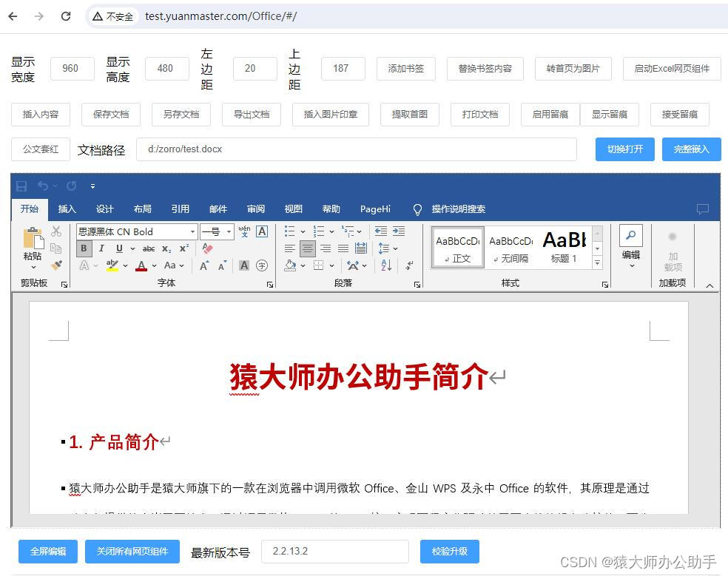This screenshot has width=728, height=576.
Task: Click the Format Painter brush icon
Action: (56, 265)
